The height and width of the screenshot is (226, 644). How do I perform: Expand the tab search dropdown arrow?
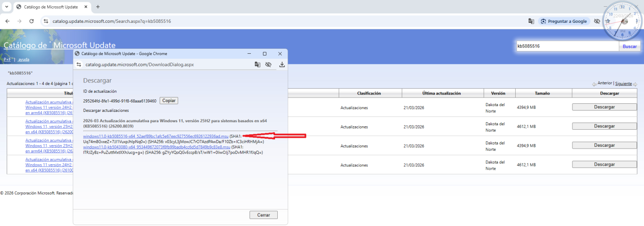tap(6, 7)
